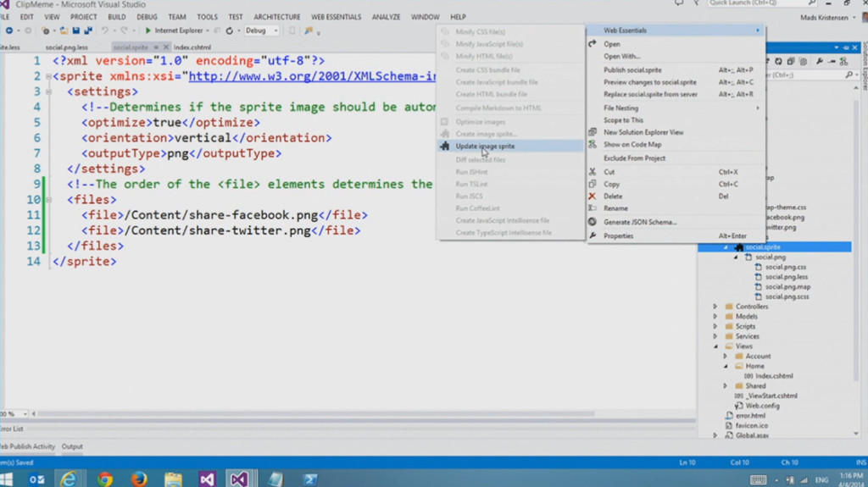The height and width of the screenshot is (487, 868).
Task: Collapse the social.png node
Action: pos(736,257)
